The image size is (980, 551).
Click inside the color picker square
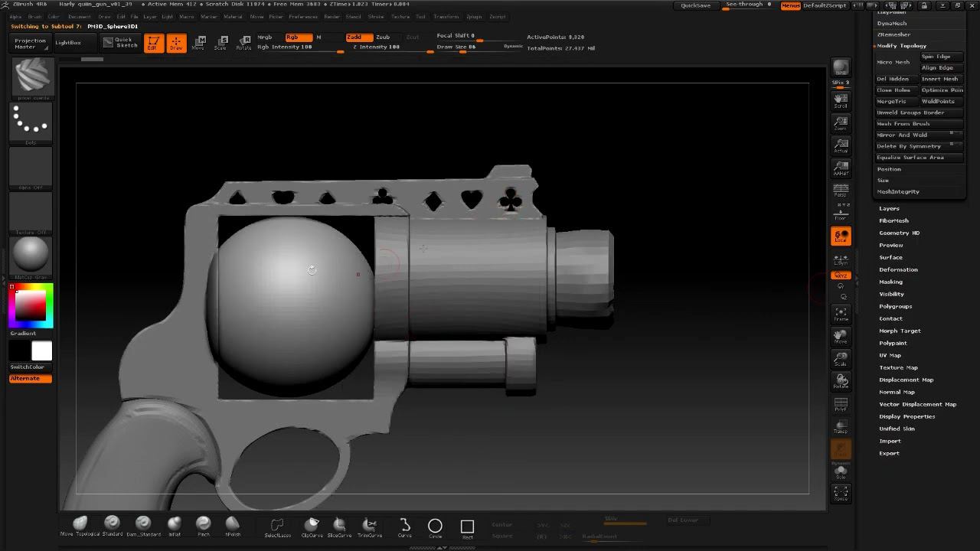[x=31, y=306]
